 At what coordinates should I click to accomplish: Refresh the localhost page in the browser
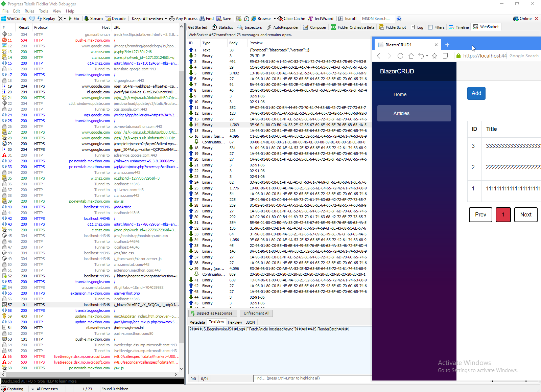400,56
